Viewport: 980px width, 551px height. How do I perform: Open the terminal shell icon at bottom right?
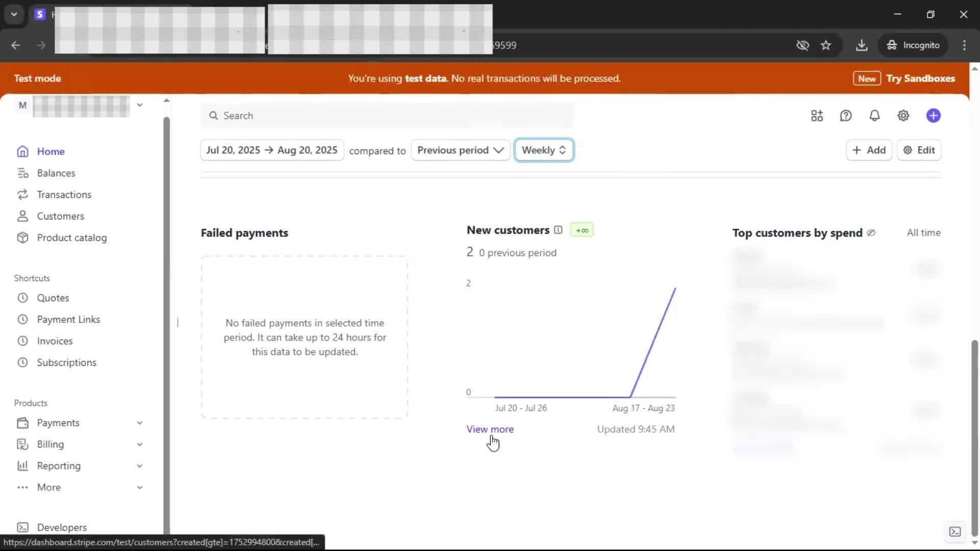coord(955,532)
